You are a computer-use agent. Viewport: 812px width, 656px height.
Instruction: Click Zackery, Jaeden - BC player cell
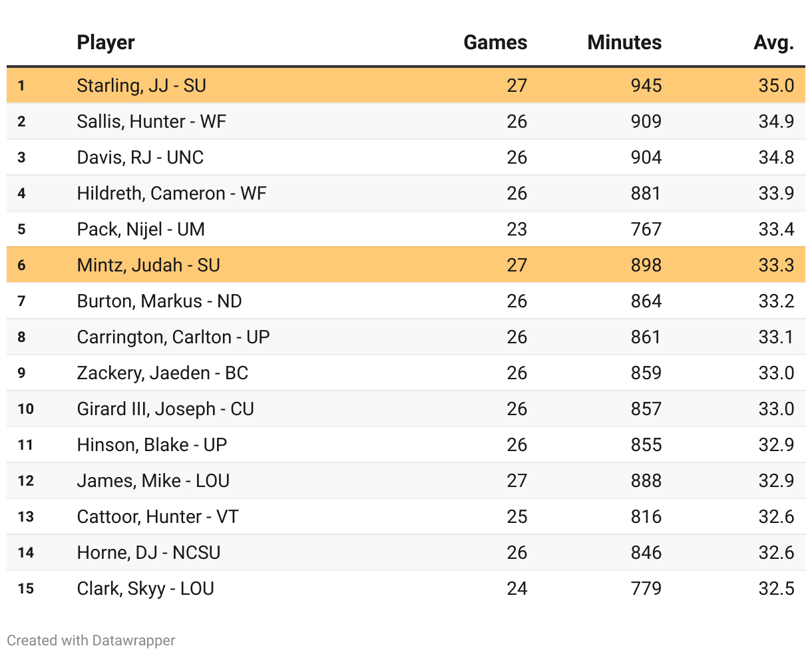click(x=162, y=373)
